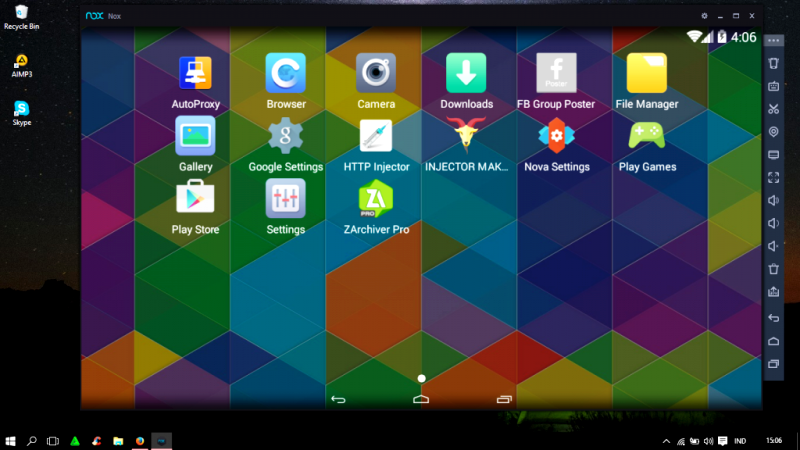Click the Nox sidebar scissors screenshot icon
The height and width of the screenshot is (450, 800).
[773, 109]
